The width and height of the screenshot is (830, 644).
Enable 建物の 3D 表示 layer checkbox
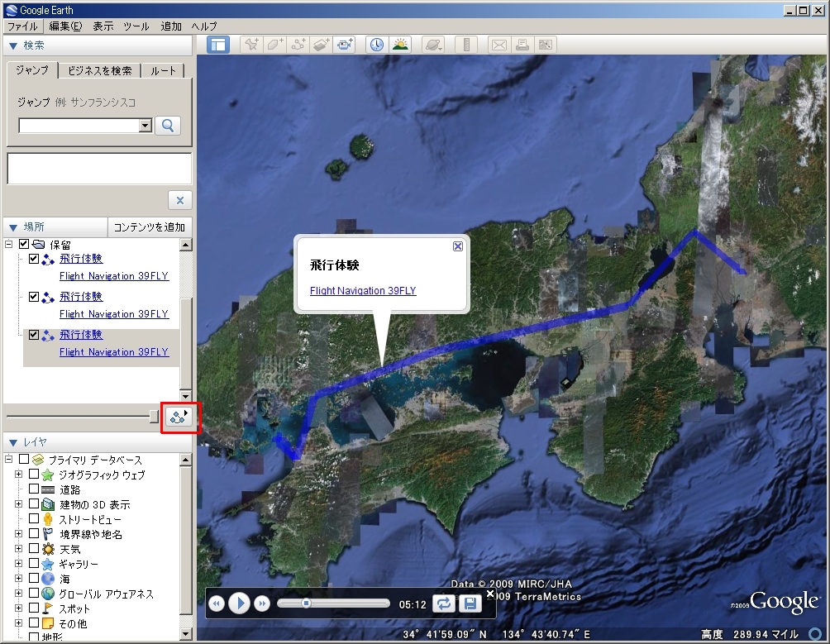point(34,503)
